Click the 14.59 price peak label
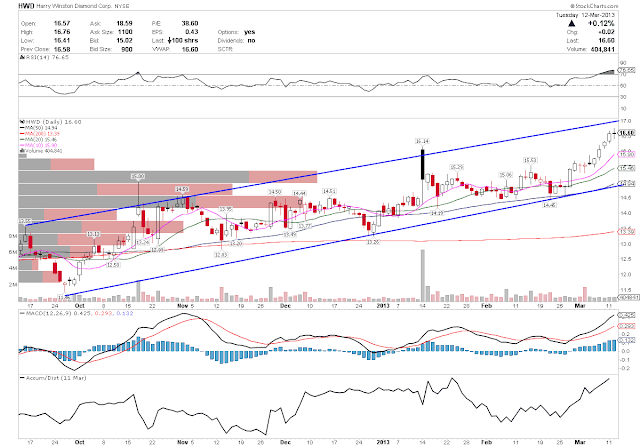The width and height of the screenshot is (640, 447). [182, 189]
